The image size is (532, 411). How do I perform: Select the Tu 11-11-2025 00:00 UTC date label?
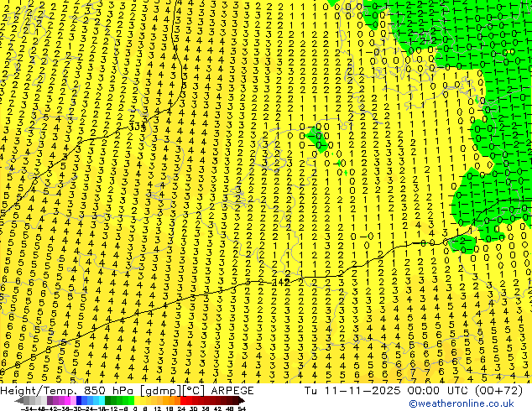pyautogui.click(x=386, y=391)
